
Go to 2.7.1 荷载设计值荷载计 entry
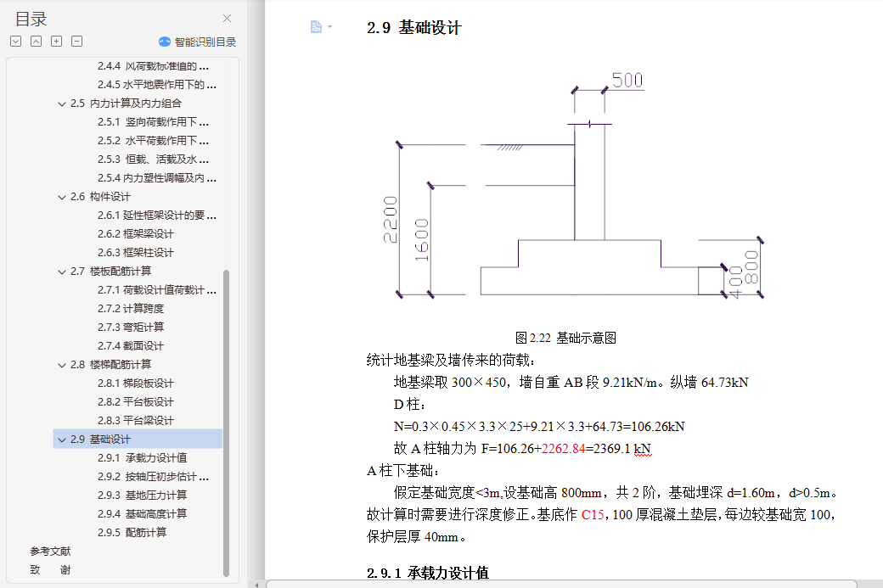coord(157,290)
